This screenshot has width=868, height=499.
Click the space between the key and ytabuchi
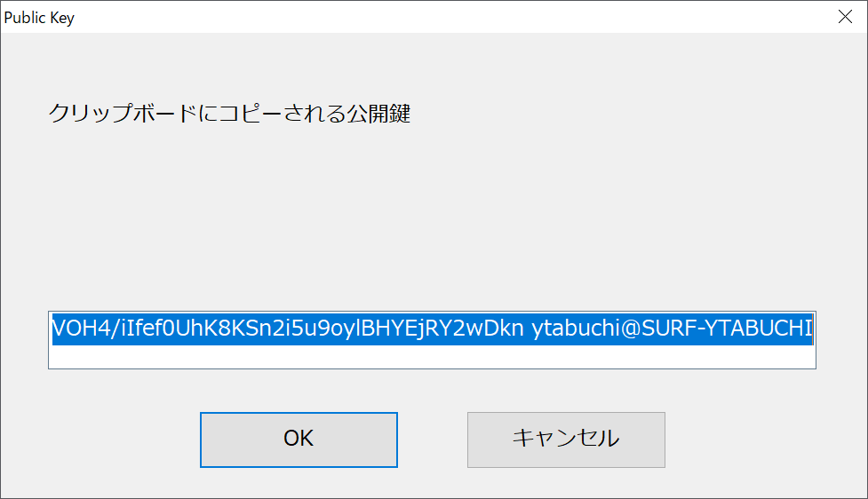pyautogui.click(x=528, y=329)
